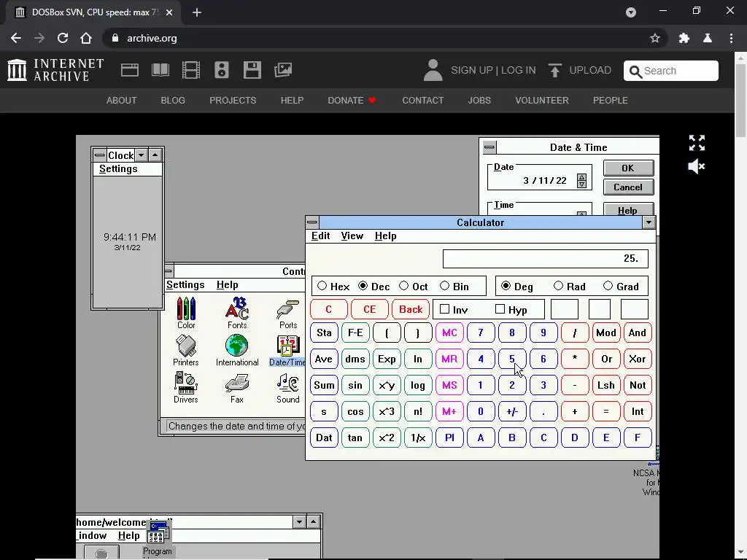Click the calculator MS memory button
Screen dimensions: 747x560
[449, 385]
